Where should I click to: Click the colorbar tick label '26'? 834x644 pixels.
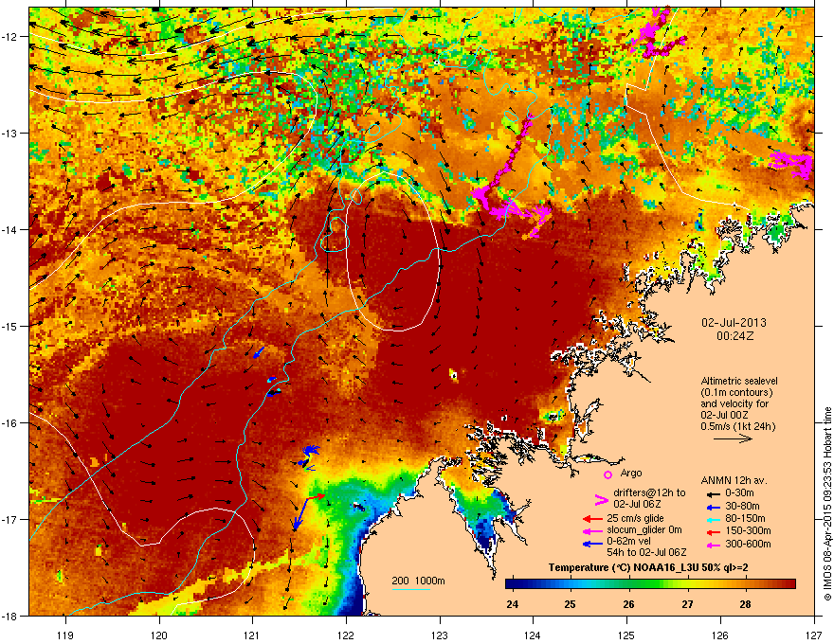click(x=628, y=604)
